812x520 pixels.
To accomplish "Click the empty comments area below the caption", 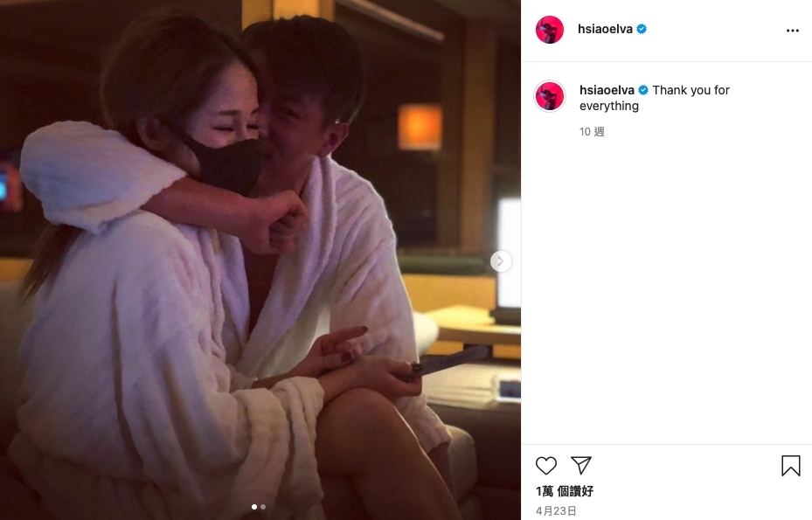I will pyautogui.click(x=667, y=290).
